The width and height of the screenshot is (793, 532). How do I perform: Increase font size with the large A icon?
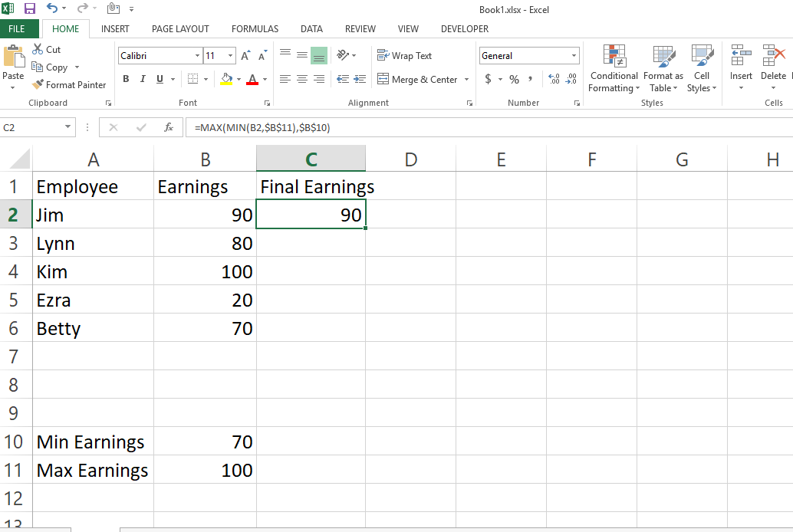(245, 56)
